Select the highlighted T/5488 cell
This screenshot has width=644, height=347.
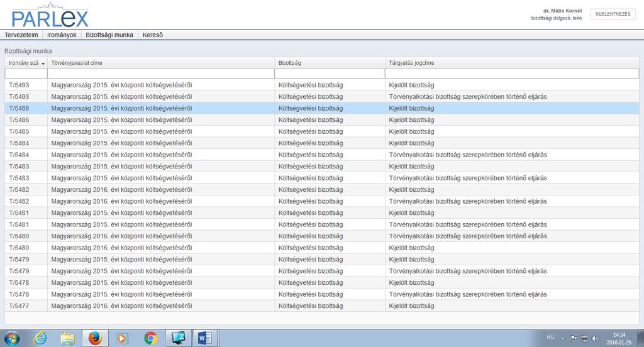pyautogui.click(x=26, y=108)
